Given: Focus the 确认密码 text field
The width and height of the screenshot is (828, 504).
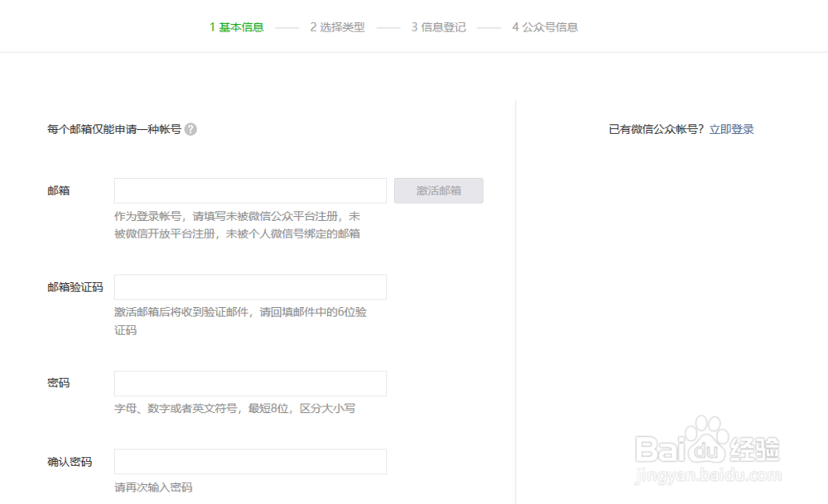Looking at the screenshot, I should pyautogui.click(x=250, y=462).
